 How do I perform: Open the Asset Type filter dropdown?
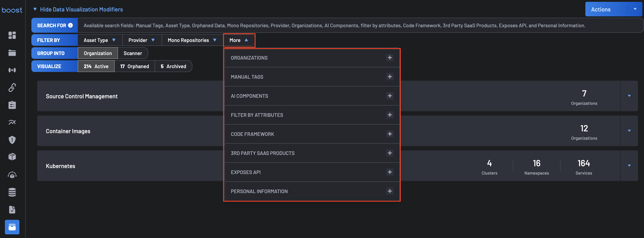click(99, 40)
